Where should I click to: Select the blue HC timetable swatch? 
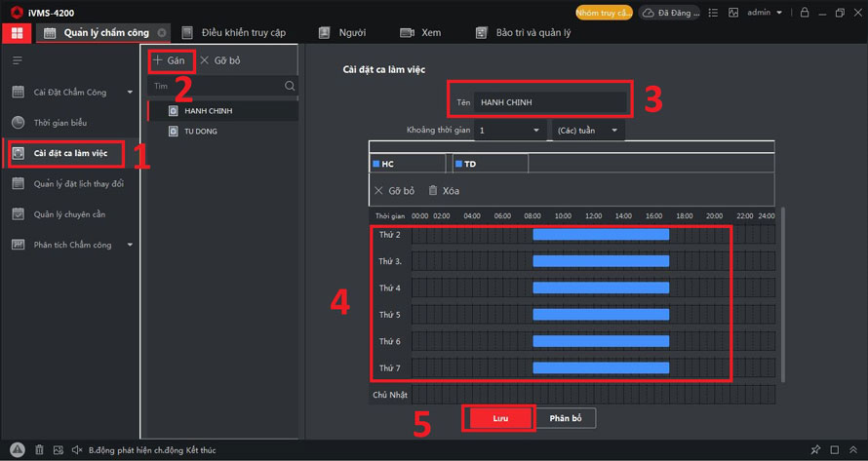tap(377, 164)
